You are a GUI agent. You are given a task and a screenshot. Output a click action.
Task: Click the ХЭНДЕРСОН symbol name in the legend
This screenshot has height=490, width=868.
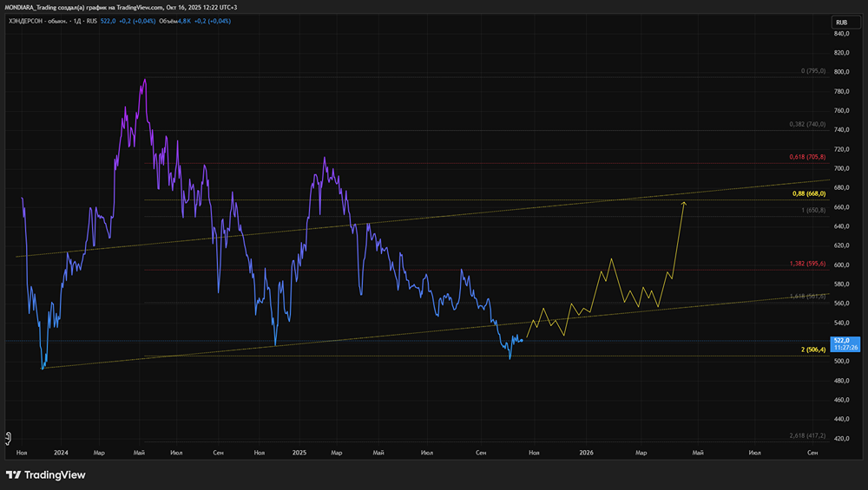(25, 21)
